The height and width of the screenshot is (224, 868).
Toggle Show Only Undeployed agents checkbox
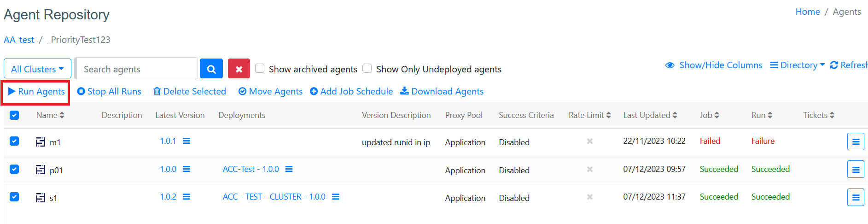367,69
